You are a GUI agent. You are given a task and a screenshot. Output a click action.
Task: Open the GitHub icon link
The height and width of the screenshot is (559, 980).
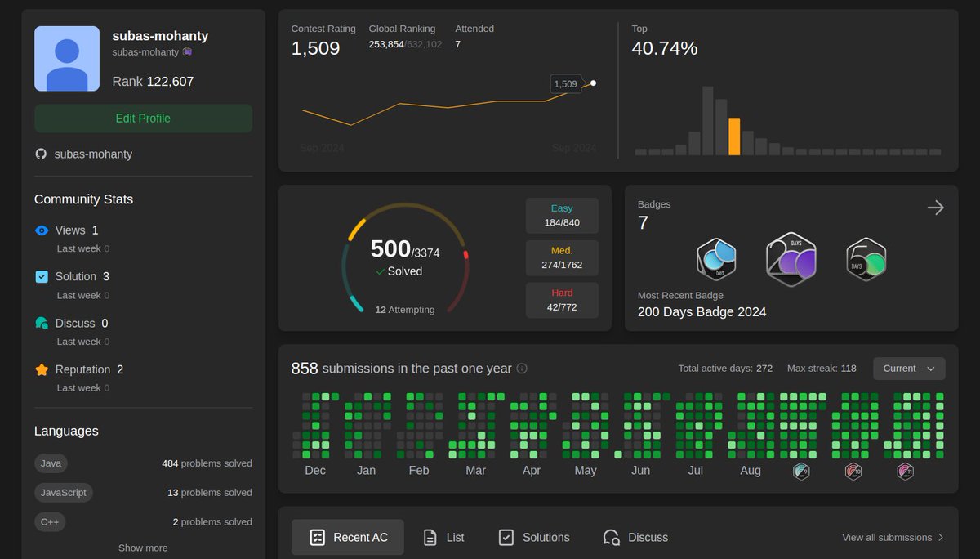pyautogui.click(x=41, y=154)
